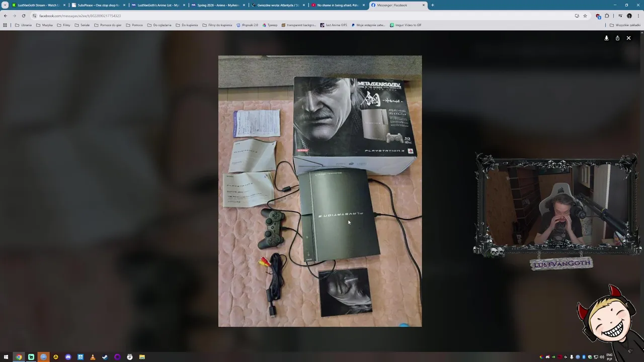The height and width of the screenshot is (362, 644).
Task: Open the Just Anime GIFS bookmark
Action: [334, 25]
